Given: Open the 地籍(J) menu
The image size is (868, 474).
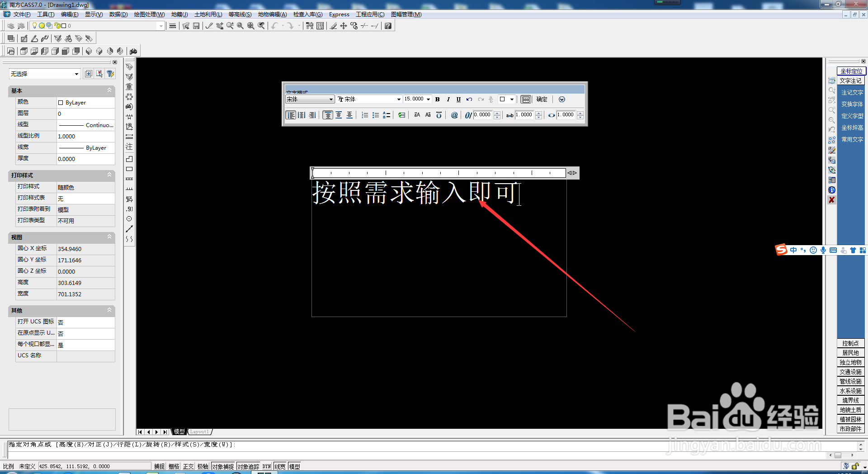Looking at the screenshot, I should 179,14.
